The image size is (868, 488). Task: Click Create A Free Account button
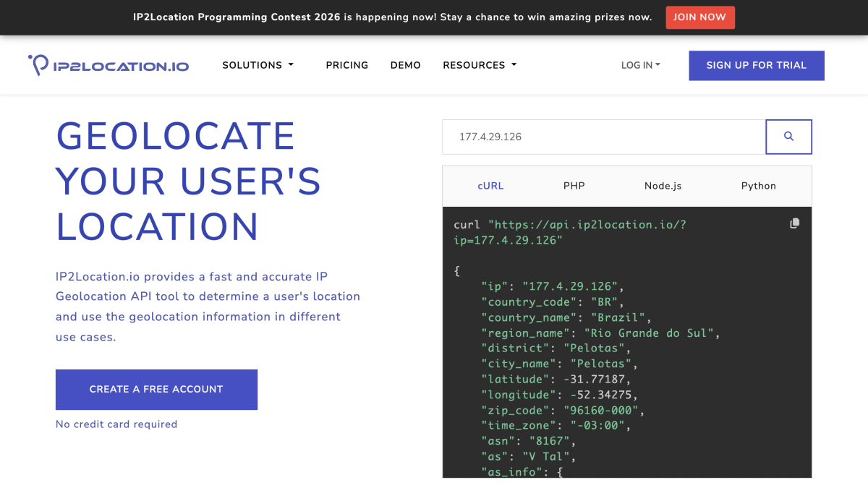(x=156, y=390)
